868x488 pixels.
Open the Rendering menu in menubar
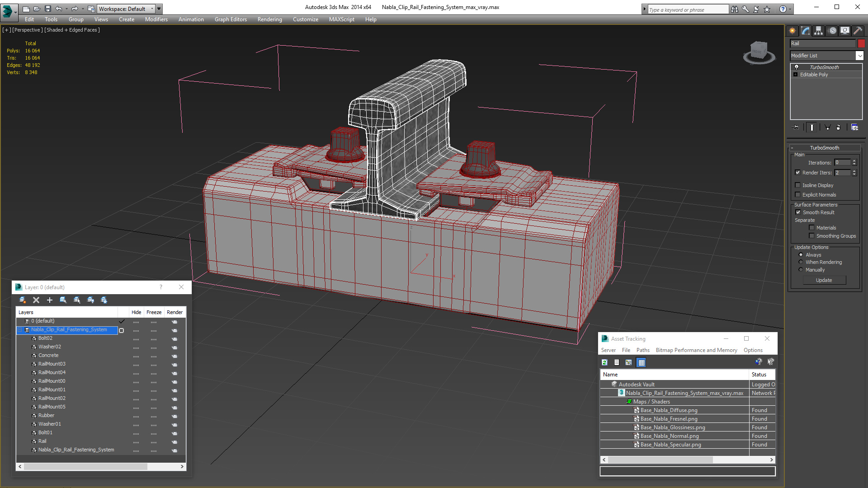[x=269, y=19]
